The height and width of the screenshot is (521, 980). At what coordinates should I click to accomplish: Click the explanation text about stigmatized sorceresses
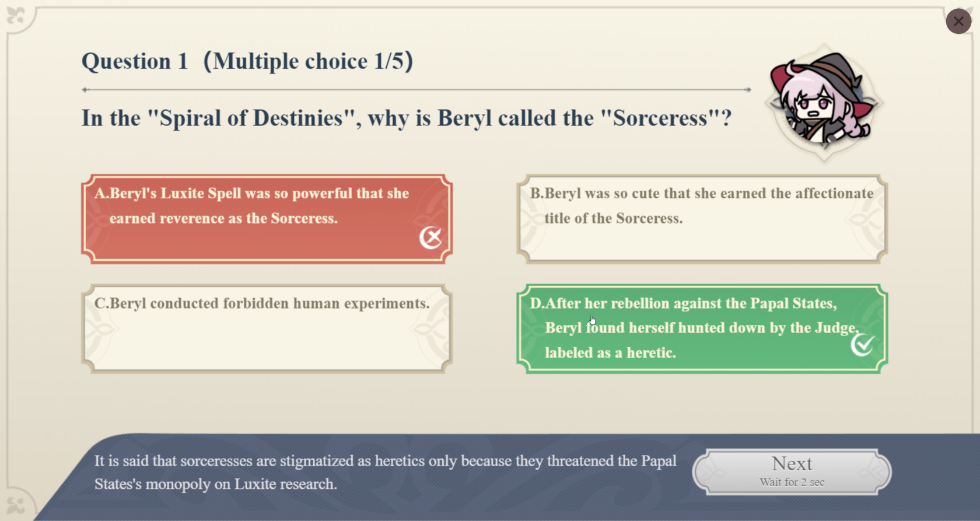coord(385,472)
